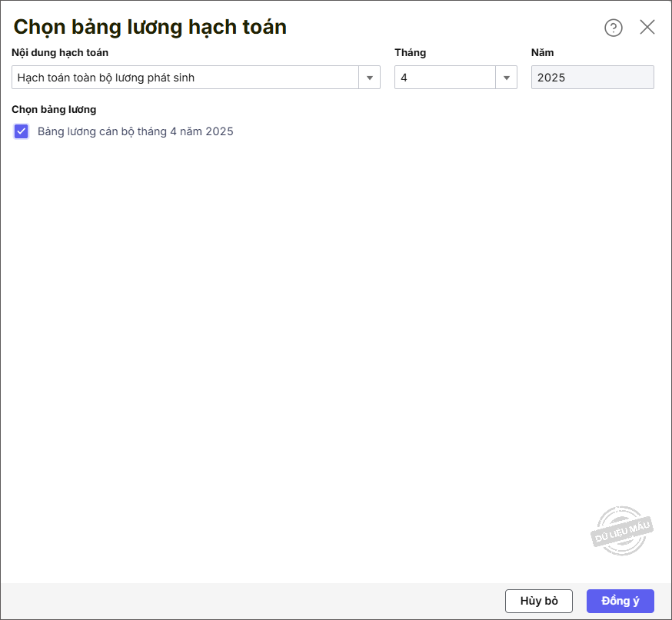Click the Tháng field showing 4
The image size is (672, 620).
coord(445,78)
